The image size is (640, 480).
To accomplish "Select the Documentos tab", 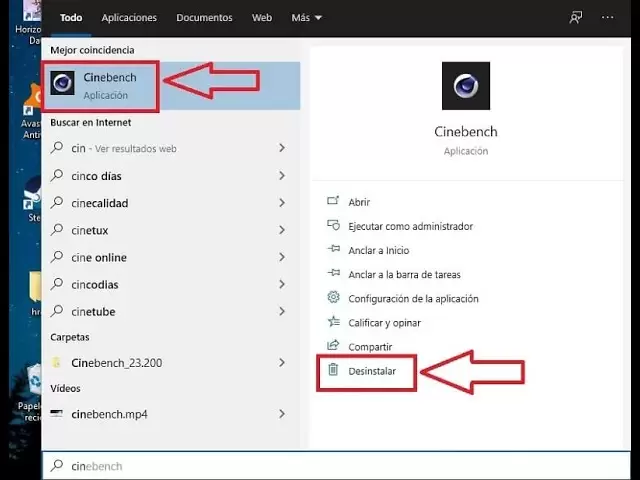I will click(204, 18).
